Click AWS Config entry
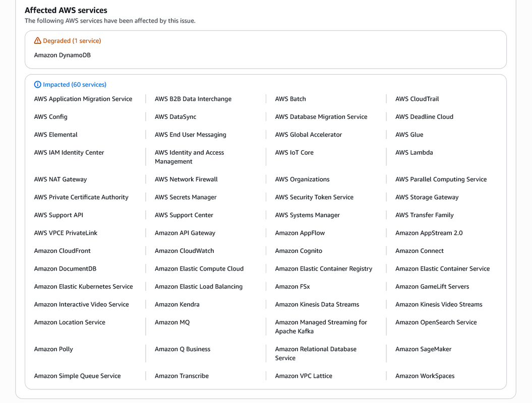This screenshot has height=403, width=532. (x=50, y=116)
